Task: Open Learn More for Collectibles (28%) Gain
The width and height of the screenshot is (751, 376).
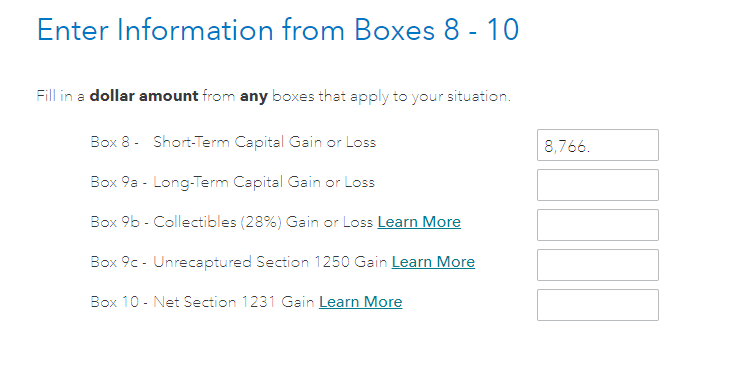Action: click(419, 222)
